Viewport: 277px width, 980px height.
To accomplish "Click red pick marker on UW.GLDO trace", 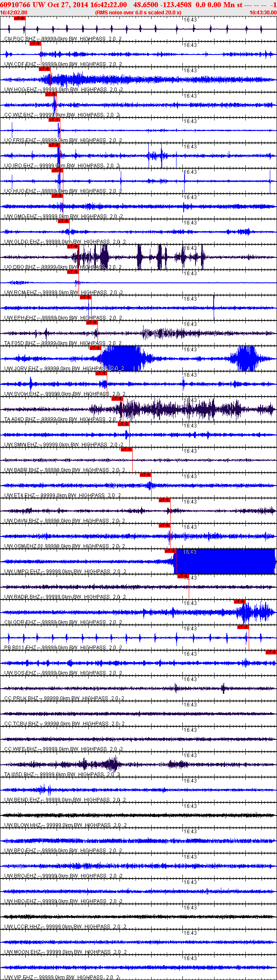I will click(64, 221).
